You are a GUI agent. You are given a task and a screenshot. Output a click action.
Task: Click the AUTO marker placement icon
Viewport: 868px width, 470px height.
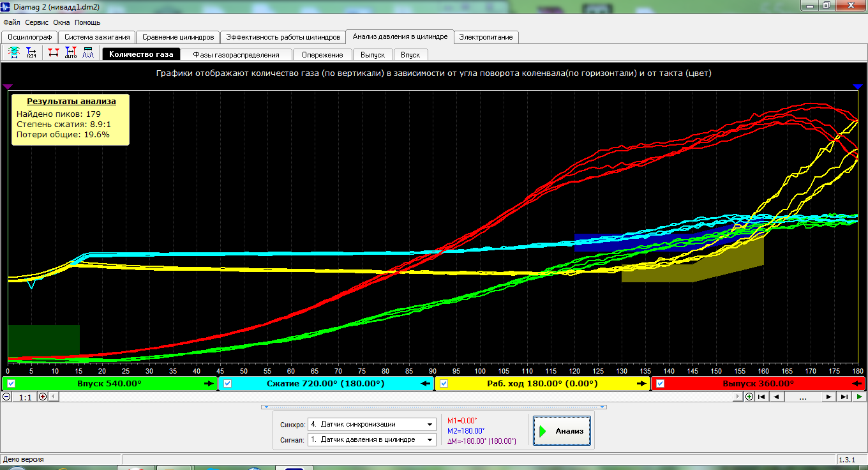click(x=71, y=53)
